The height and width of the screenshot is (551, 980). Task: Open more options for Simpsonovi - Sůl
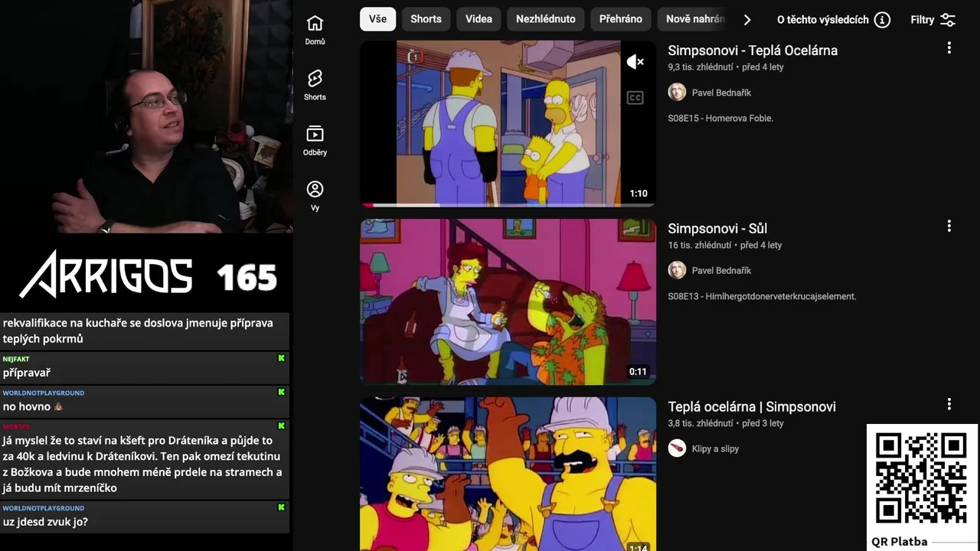point(949,227)
